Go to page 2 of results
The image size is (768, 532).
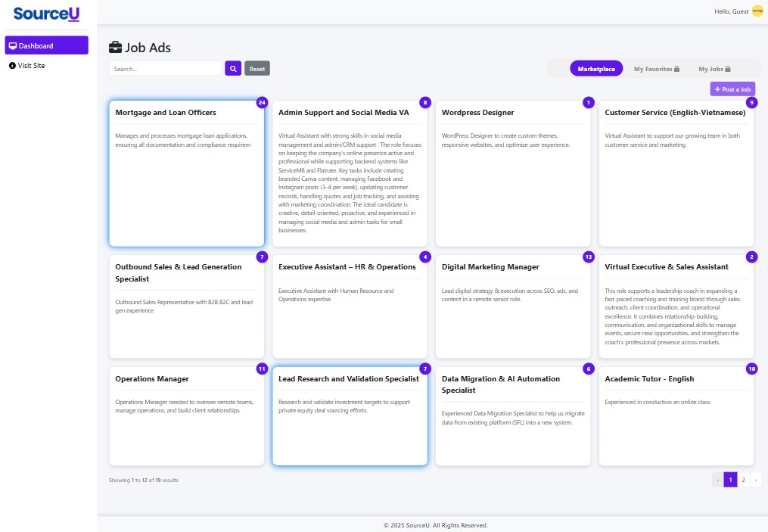click(743, 480)
